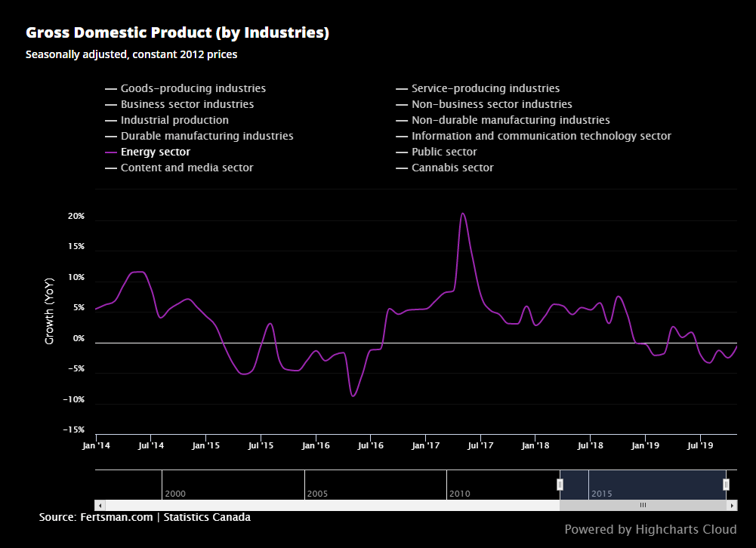756x548 pixels.
Task: Toggle the Non-durable manufacturing industries series
Action: pos(511,120)
